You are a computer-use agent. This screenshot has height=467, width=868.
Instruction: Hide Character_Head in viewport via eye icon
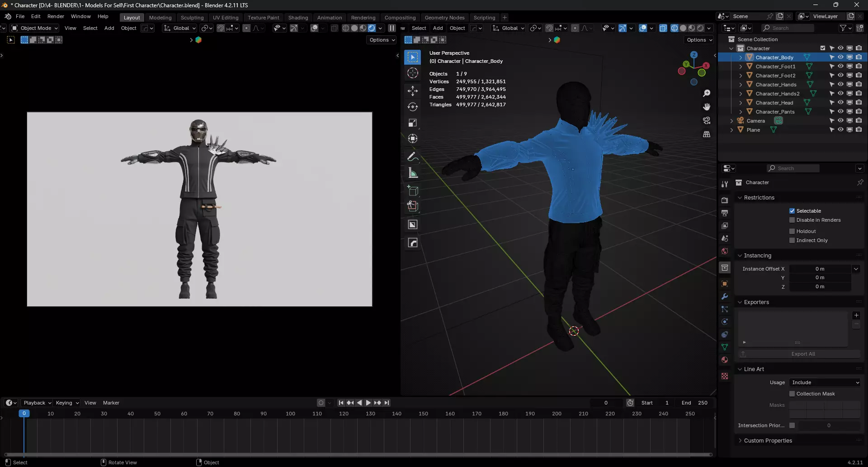point(840,102)
